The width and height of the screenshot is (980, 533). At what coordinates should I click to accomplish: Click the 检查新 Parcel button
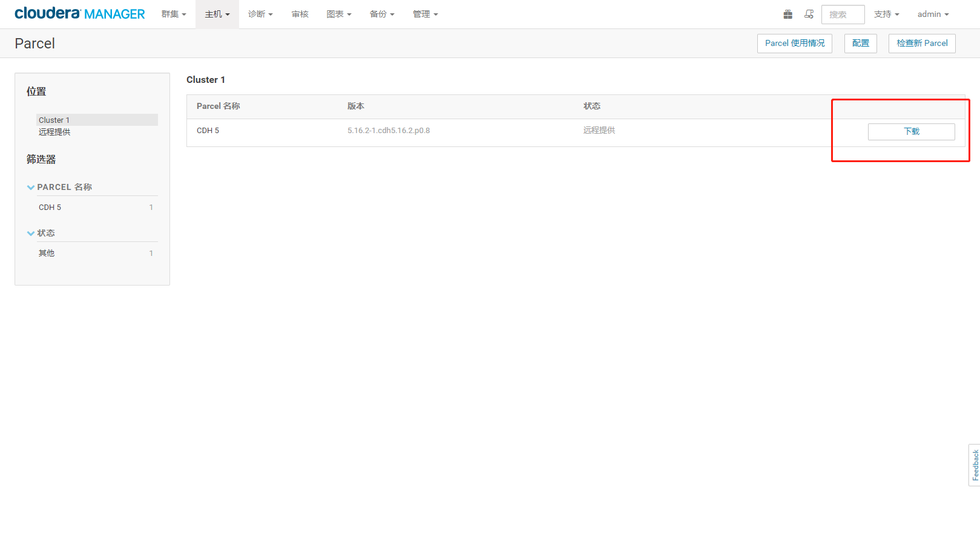pyautogui.click(x=922, y=44)
